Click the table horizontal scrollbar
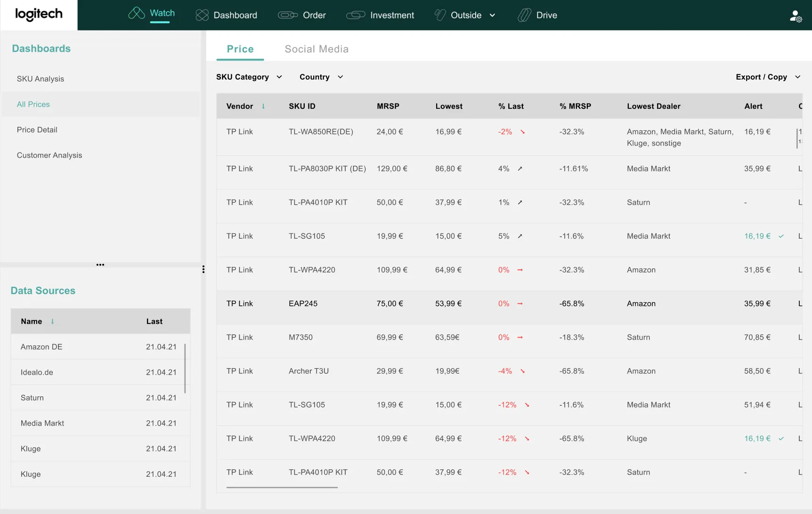 282,488
